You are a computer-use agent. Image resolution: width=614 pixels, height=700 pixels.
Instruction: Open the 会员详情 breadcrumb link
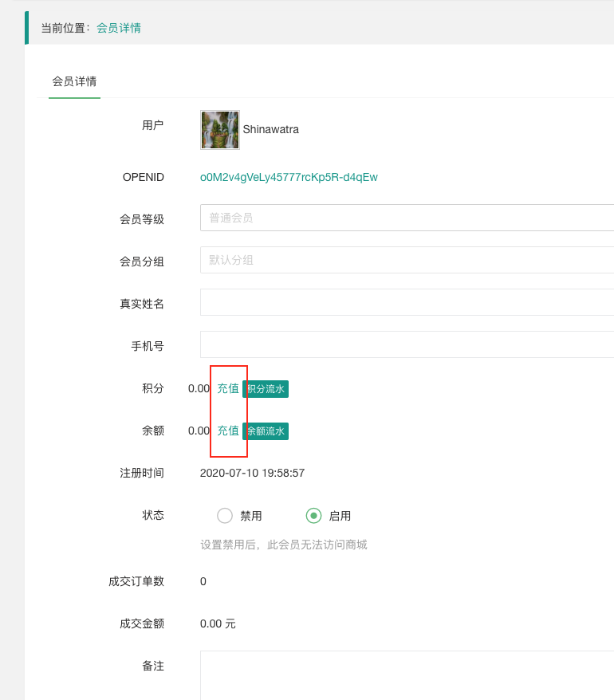tap(119, 28)
